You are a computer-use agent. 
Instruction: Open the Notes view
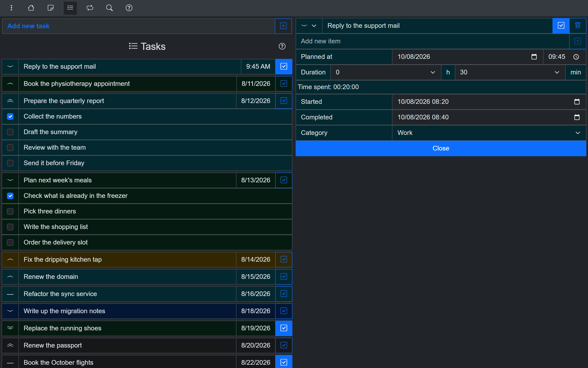click(x=51, y=8)
